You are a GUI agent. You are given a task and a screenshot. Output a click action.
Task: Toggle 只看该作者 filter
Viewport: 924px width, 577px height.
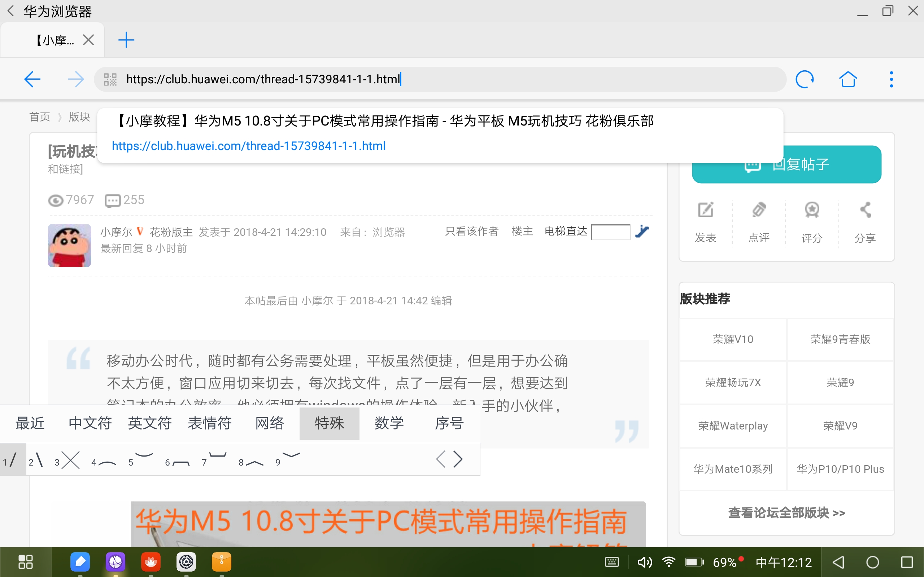(x=471, y=231)
